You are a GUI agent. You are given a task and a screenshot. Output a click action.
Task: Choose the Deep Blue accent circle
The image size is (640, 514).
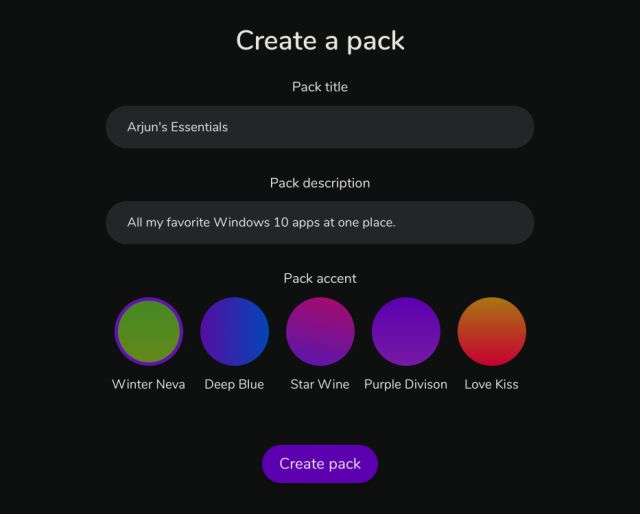pos(234,331)
